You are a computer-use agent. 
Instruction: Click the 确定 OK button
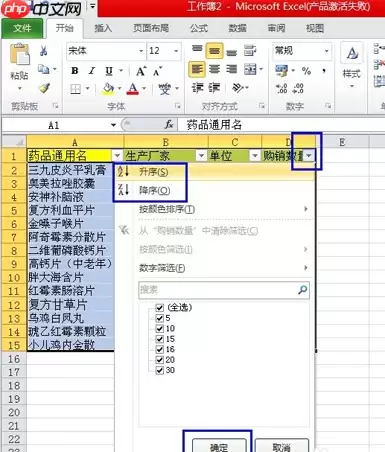coord(219,445)
